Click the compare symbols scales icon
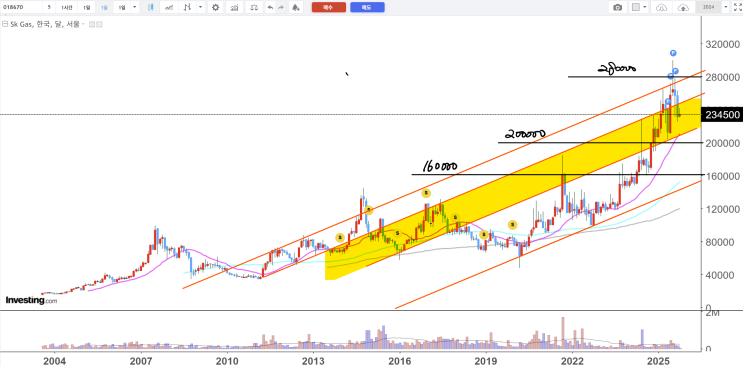The width and height of the screenshot is (743, 366). pyautogui.click(x=255, y=7)
